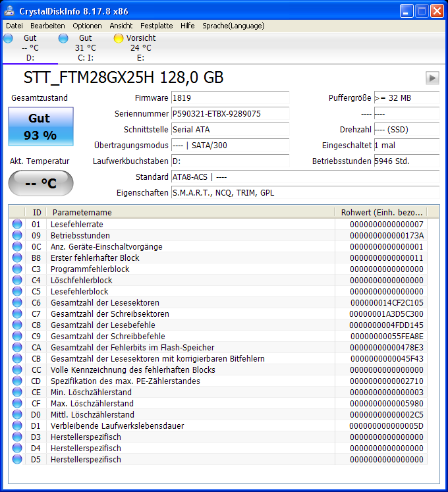448x492 pixels.
Task: Click the Puffergröße field >= 32 MB
Action: click(x=407, y=98)
